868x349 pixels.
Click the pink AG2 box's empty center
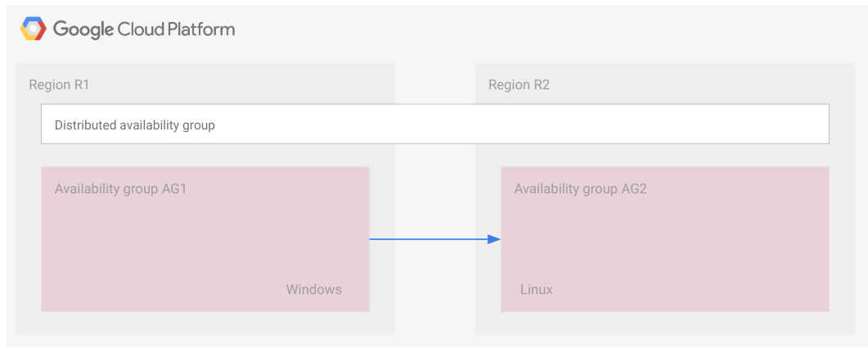[664, 242]
